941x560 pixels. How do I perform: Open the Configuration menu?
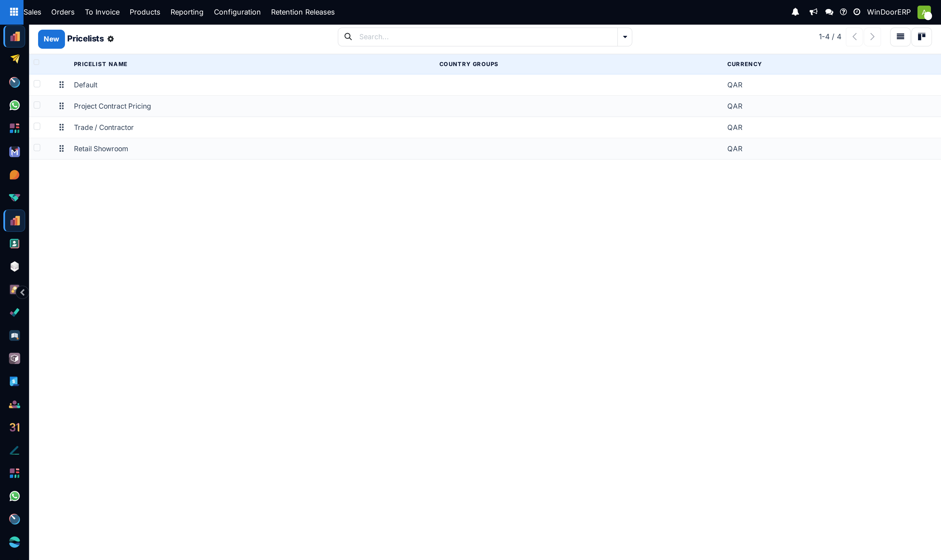[x=237, y=12]
